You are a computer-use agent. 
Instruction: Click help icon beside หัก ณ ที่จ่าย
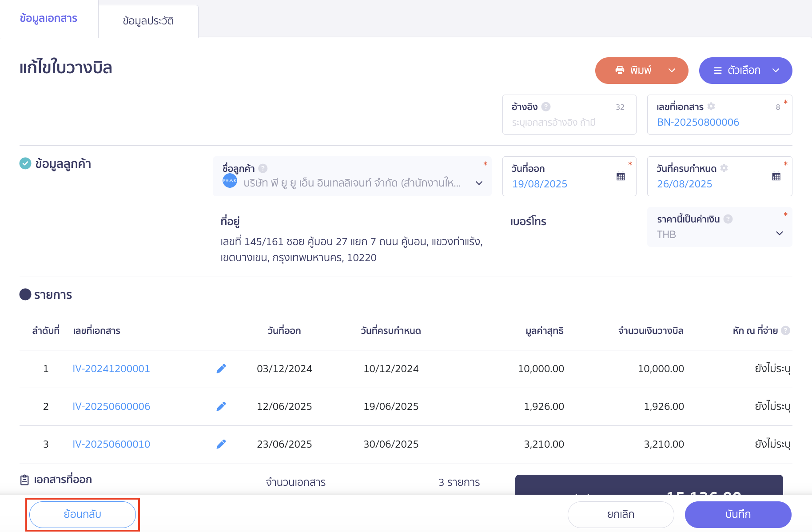[x=785, y=330]
